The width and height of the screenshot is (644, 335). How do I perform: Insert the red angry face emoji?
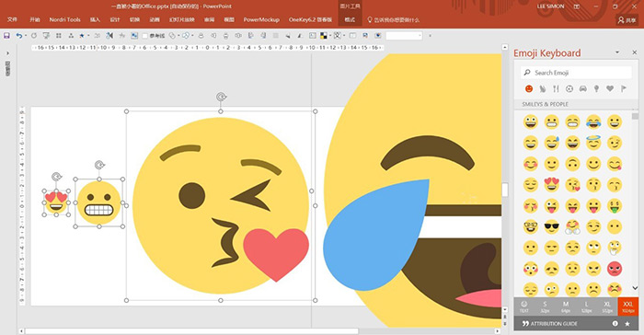(x=615, y=269)
